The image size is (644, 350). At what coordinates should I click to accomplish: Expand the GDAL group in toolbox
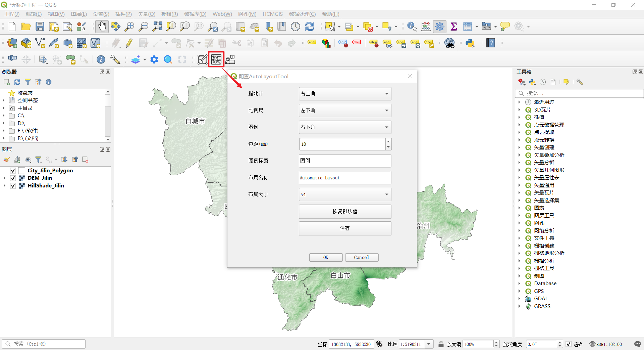pos(519,299)
